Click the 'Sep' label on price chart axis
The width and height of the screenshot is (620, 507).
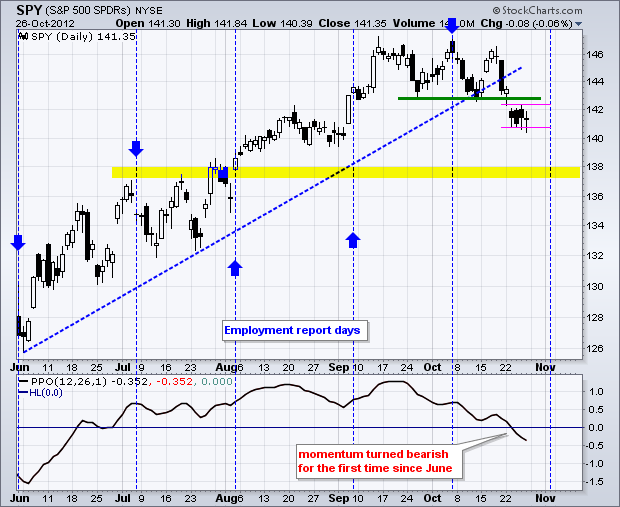[x=339, y=367]
